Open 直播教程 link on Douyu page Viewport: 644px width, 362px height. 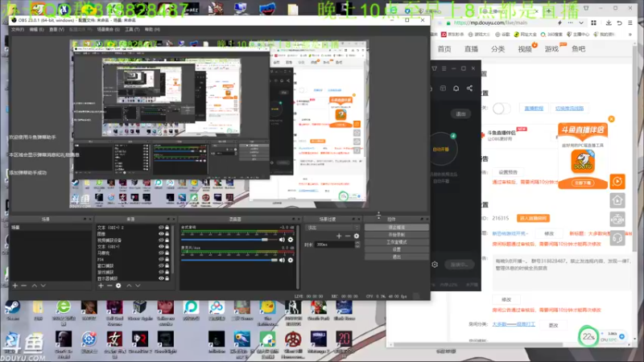click(534, 109)
